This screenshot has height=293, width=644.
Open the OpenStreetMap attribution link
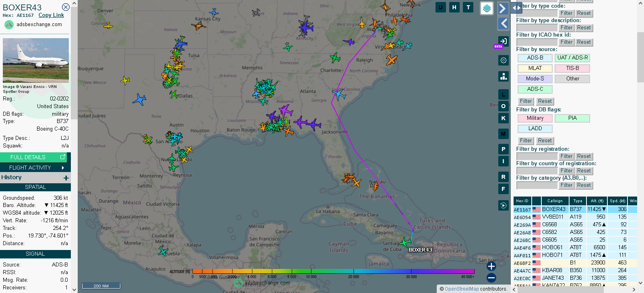point(462,289)
